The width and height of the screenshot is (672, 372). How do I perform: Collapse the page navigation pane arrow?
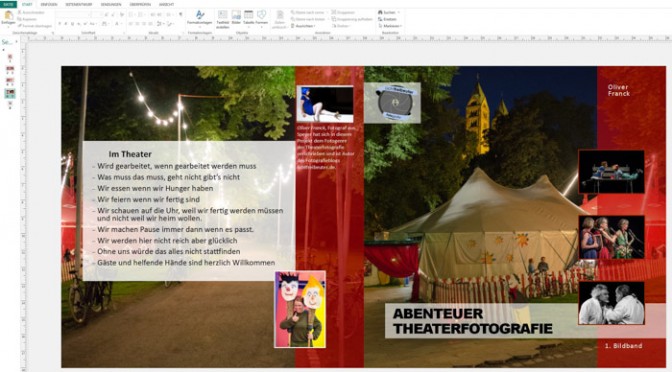[16, 42]
